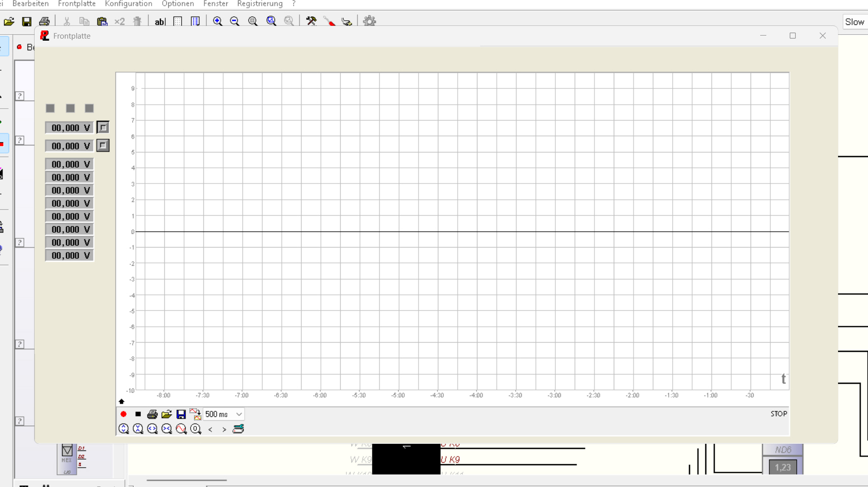Zoom in with the plus magnifier
The height and width of the screenshot is (487, 868).
point(218,21)
